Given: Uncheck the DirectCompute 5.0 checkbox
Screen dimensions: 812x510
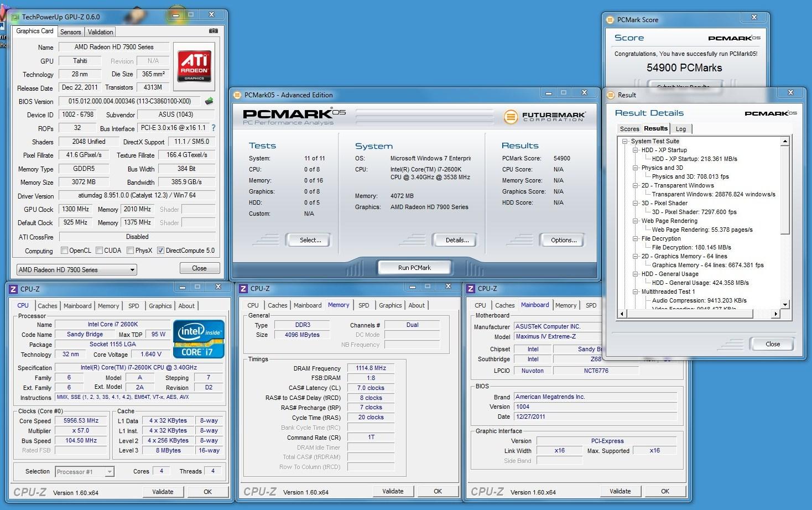Looking at the screenshot, I should pos(161,251).
